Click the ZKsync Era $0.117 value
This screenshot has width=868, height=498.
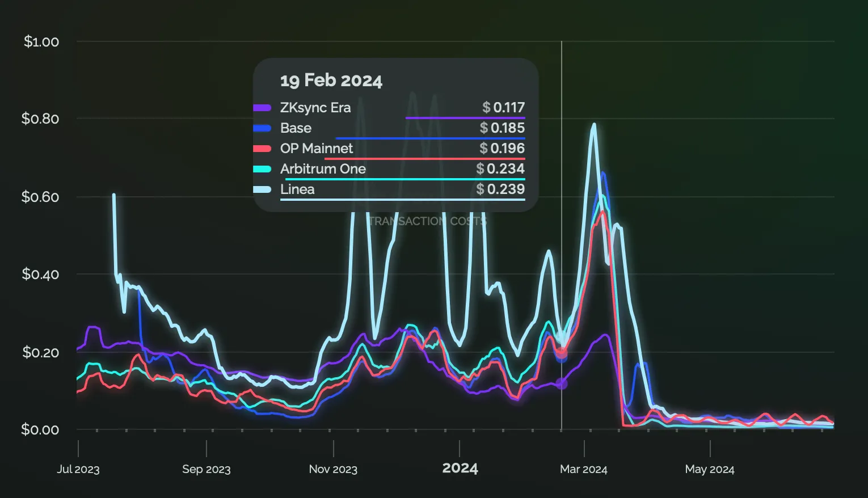pos(503,108)
